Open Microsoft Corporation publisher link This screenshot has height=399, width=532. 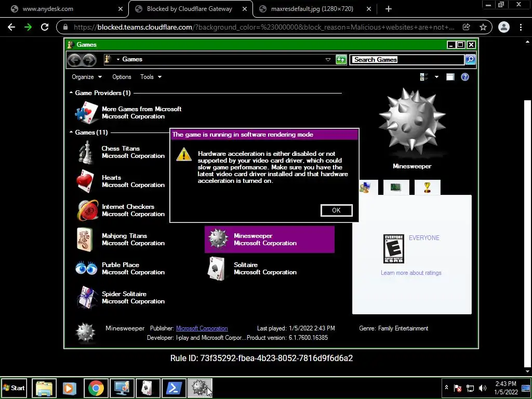point(202,328)
